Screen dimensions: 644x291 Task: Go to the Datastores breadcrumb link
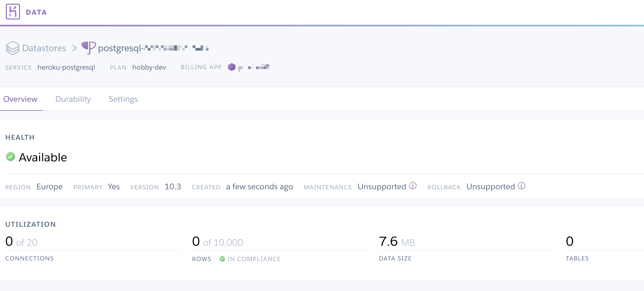coord(44,48)
